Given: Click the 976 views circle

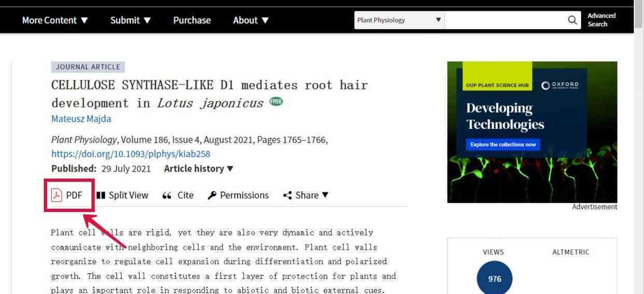Looking at the screenshot, I should coord(495,278).
